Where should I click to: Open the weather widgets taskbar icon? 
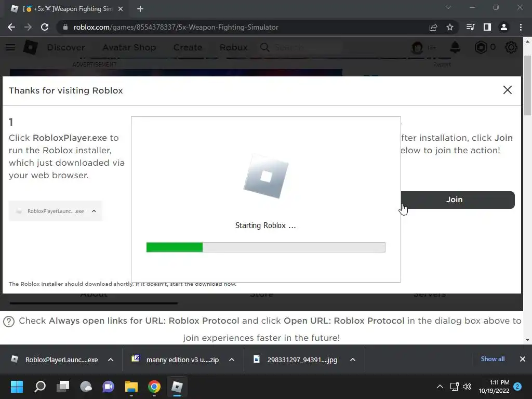(86, 387)
